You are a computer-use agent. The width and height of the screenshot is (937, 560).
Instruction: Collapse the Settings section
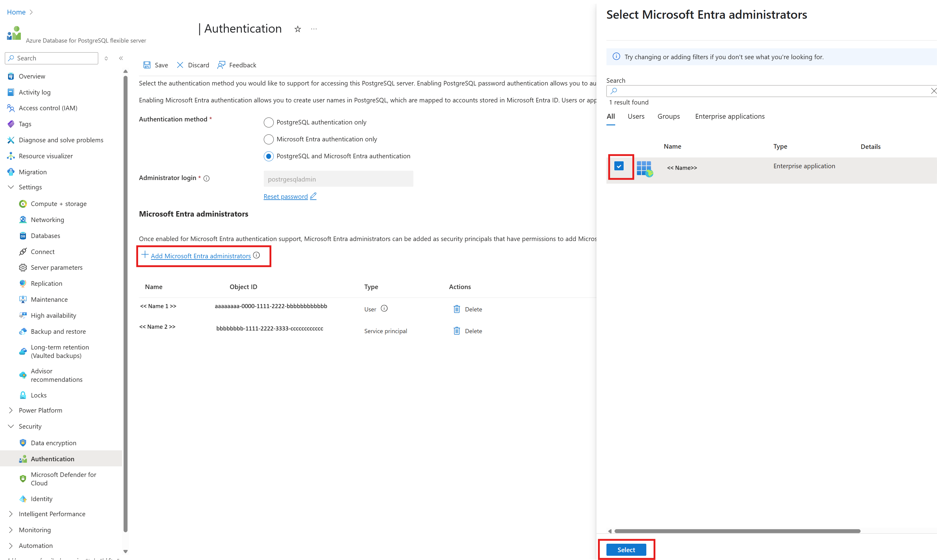10,187
